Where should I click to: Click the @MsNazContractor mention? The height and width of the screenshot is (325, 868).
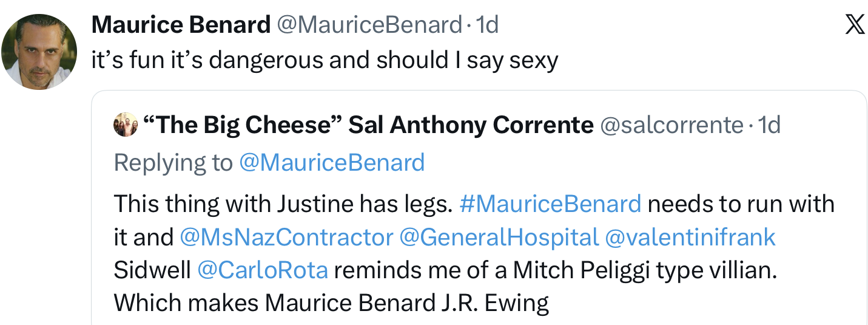[286, 237]
